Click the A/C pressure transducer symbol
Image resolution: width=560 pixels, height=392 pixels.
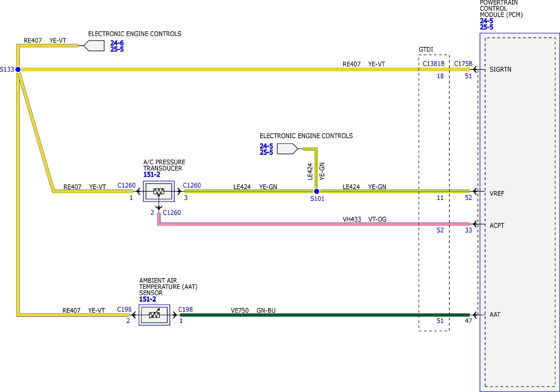[x=159, y=191]
